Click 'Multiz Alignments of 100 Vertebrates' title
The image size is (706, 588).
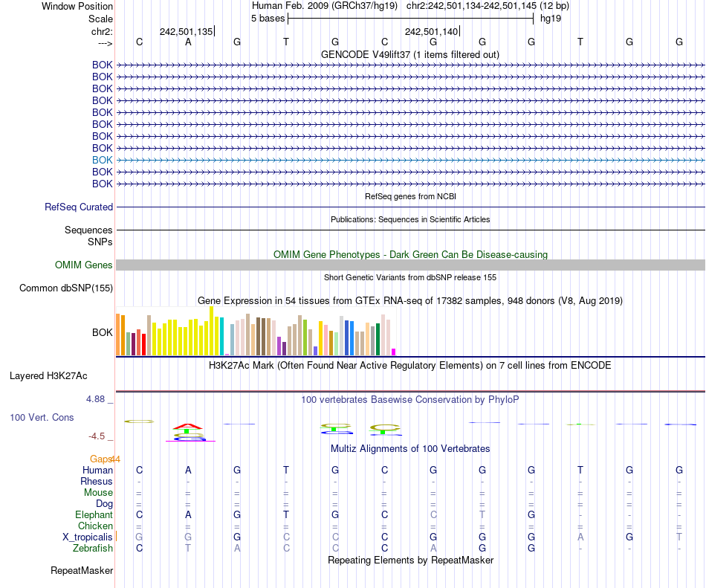(410, 449)
